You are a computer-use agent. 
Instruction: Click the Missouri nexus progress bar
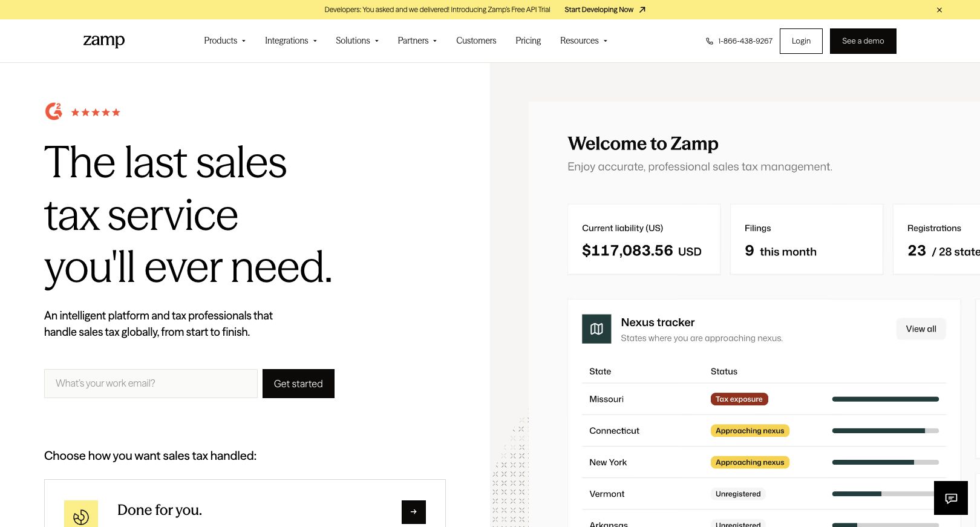pyautogui.click(x=886, y=399)
